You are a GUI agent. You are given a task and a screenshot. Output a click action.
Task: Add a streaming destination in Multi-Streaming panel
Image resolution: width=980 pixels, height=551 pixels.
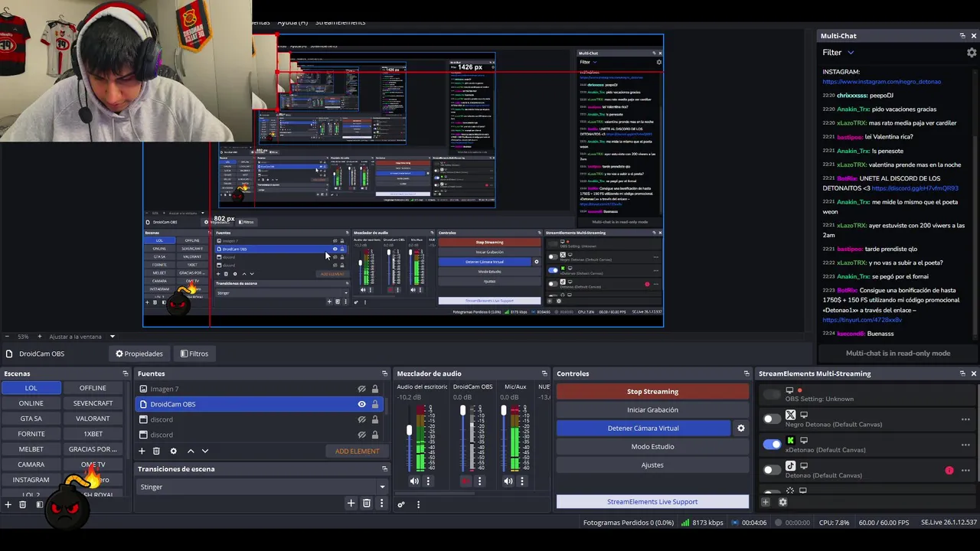pyautogui.click(x=765, y=502)
